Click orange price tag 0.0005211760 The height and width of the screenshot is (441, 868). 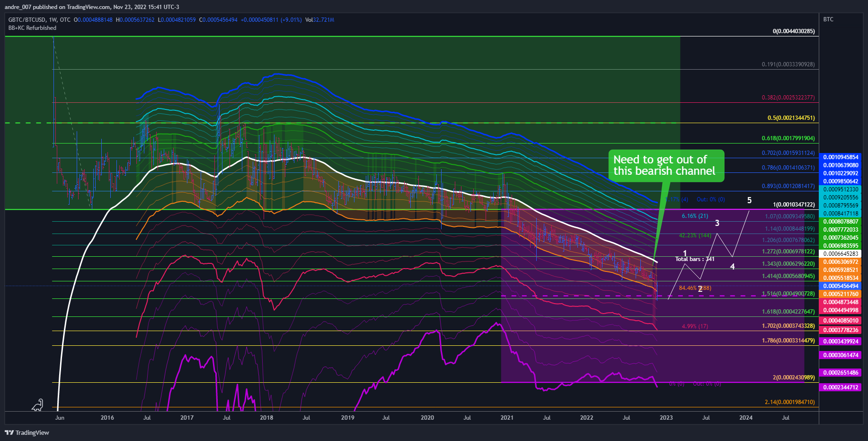point(841,294)
